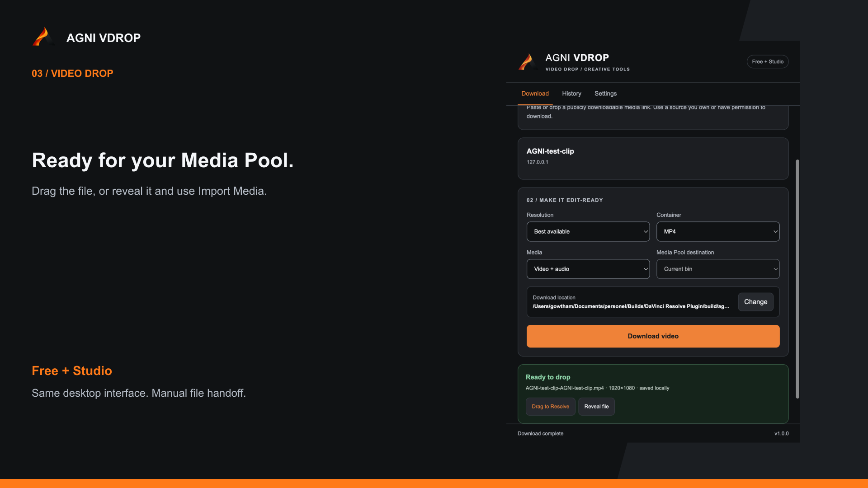Click the AGNI VDROP flame logo in panel header

coord(527,62)
